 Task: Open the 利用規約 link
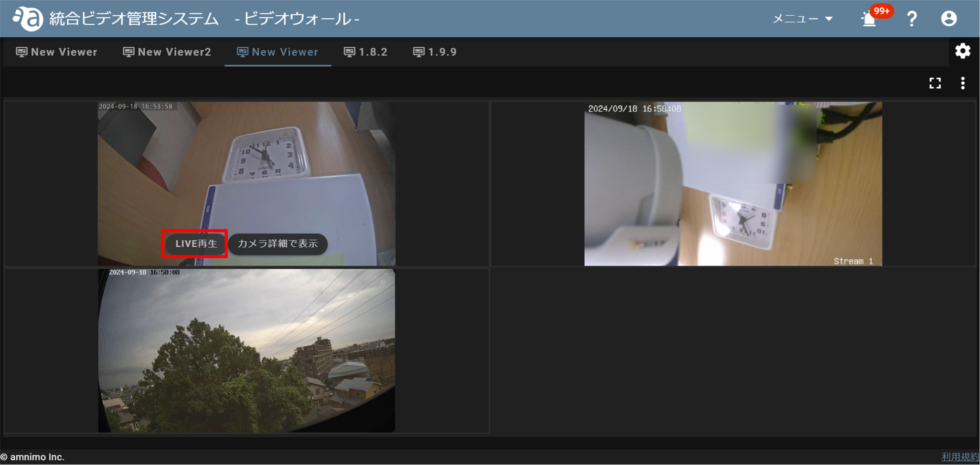pos(960,457)
